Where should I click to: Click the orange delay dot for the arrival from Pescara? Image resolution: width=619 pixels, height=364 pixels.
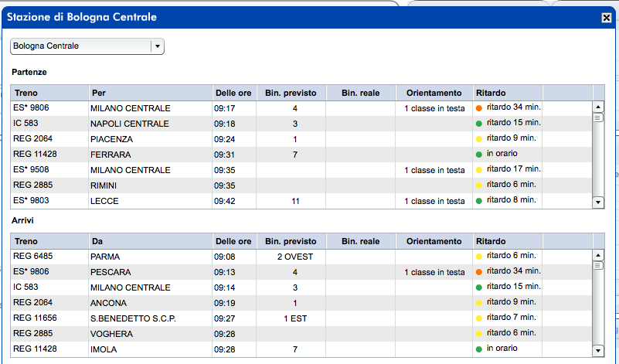[x=479, y=272]
